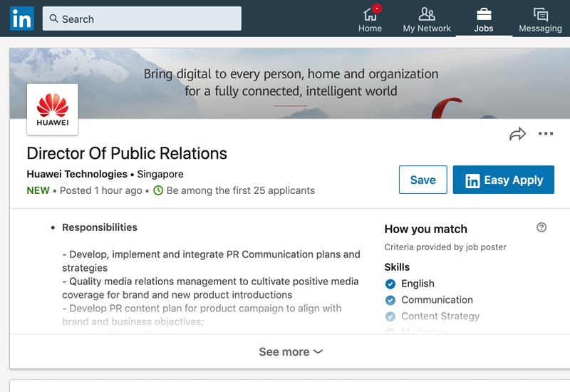Click the Jobs briefcase icon

(484, 14)
